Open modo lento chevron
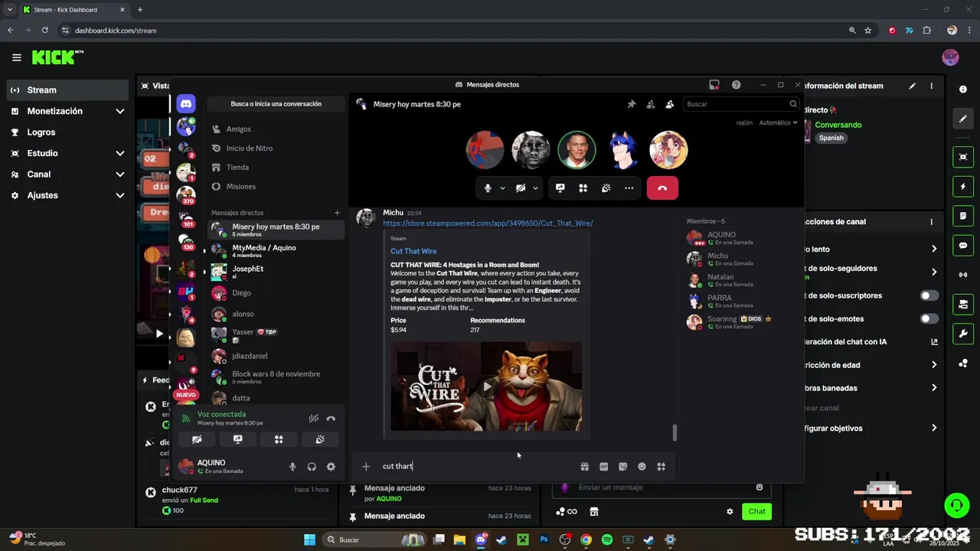The image size is (980, 551). click(x=934, y=249)
